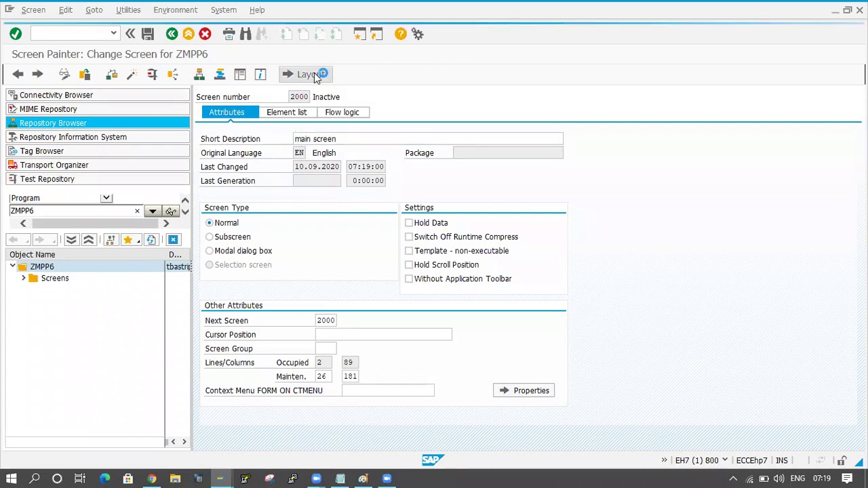Click the yellow Exit icon
This screenshot has width=868, height=488.
[189, 34]
